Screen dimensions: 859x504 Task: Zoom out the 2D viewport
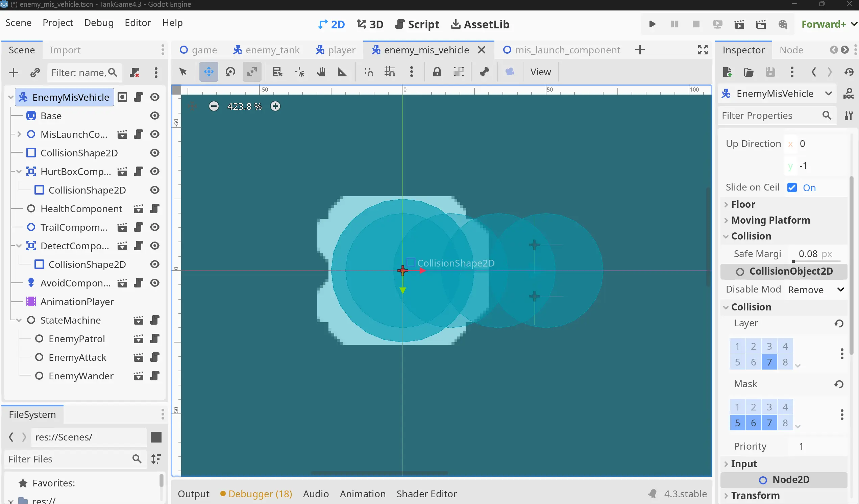(x=214, y=106)
